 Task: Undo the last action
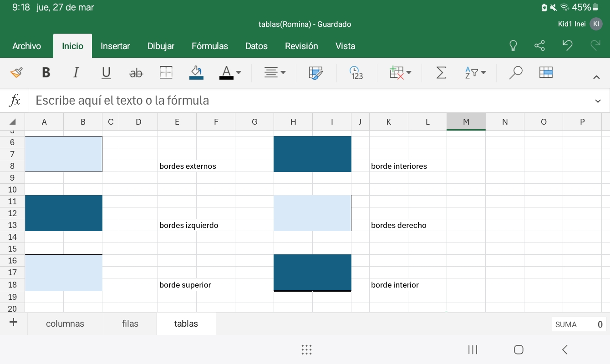click(x=567, y=45)
